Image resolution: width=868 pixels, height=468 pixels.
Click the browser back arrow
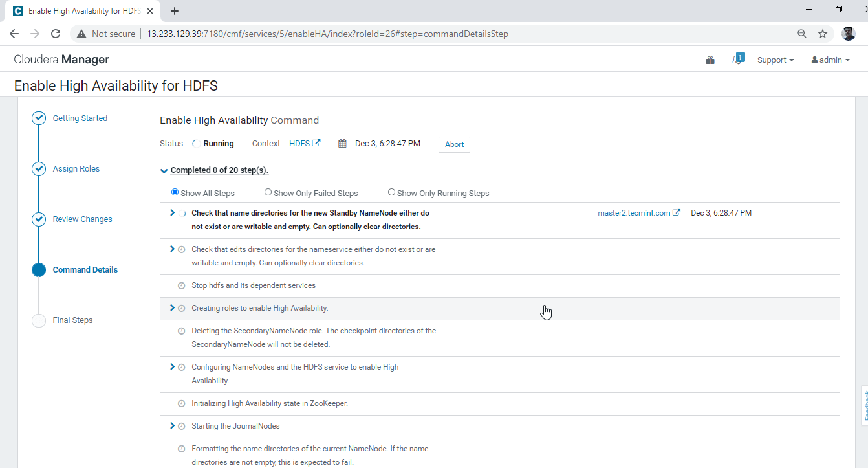(x=14, y=34)
